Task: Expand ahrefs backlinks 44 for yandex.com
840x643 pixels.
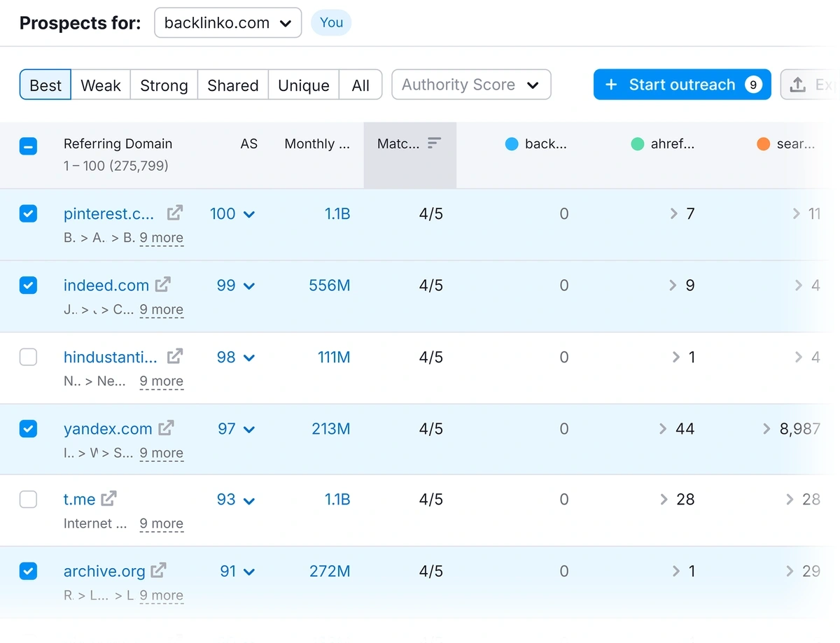Action: 677,429
